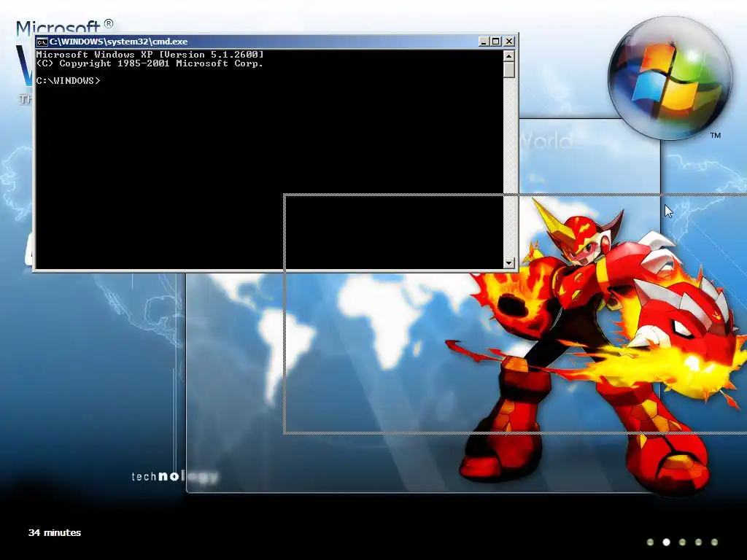Image resolution: width=747 pixels, height=560 pixels.
Task: Click the Microsoft Windows XP version line
Action: point(150,55)
